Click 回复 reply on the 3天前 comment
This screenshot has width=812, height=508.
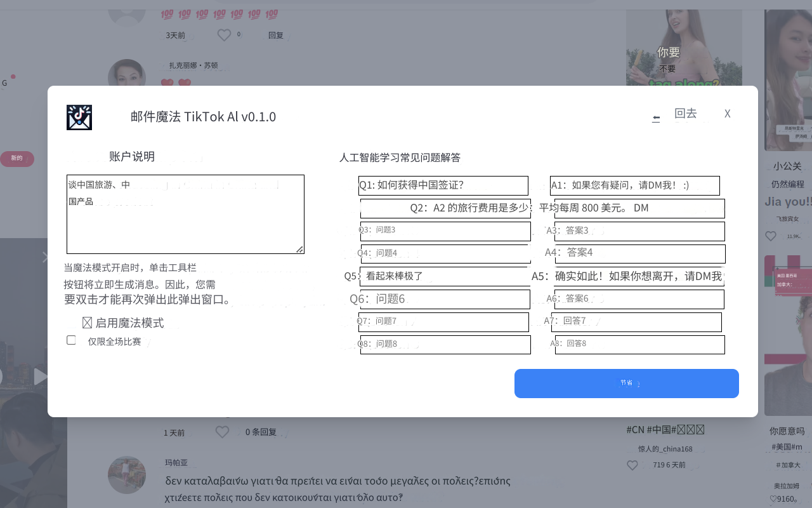pyautogui.click(x=276, y=36)
